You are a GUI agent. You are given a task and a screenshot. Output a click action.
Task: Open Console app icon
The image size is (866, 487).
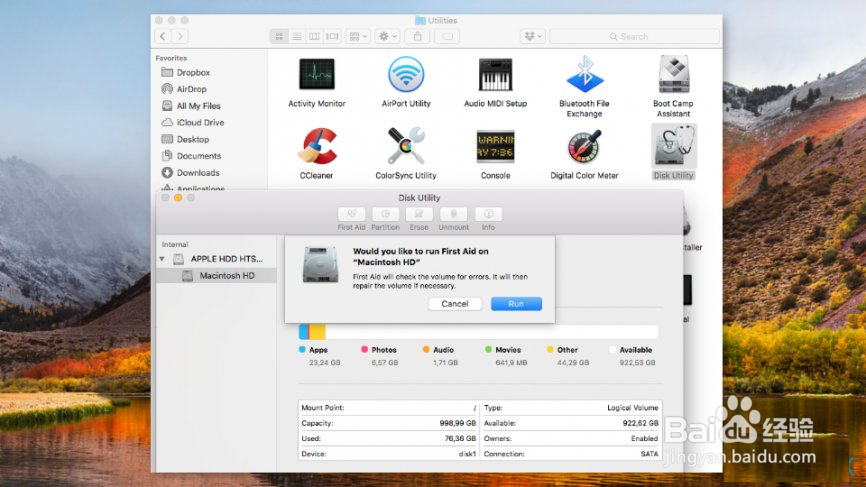click(495, 146)
